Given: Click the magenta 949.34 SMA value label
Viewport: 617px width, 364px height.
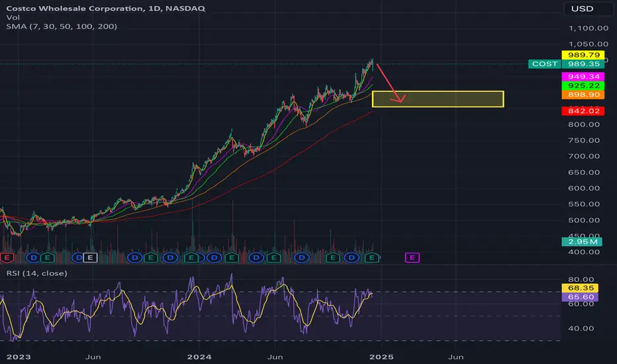Looking at the screenshot, I should 583,76.
